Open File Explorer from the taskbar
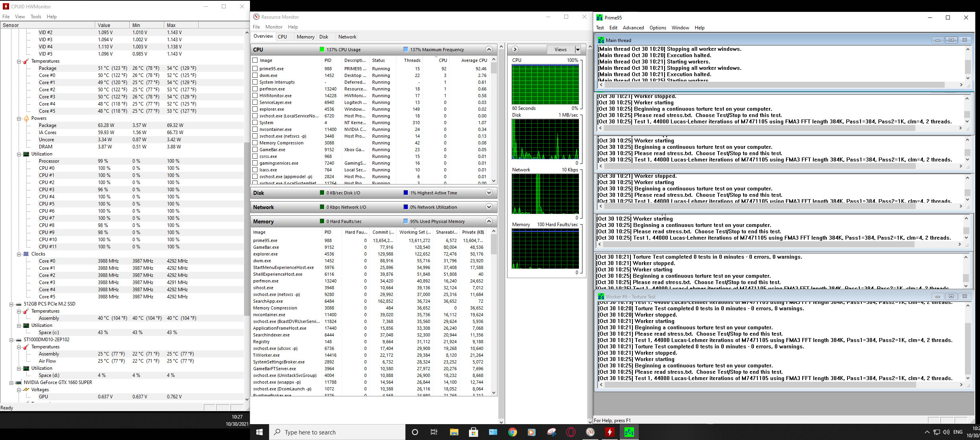The height and width of the screenshot is (440, 980). tap(454, 432)
